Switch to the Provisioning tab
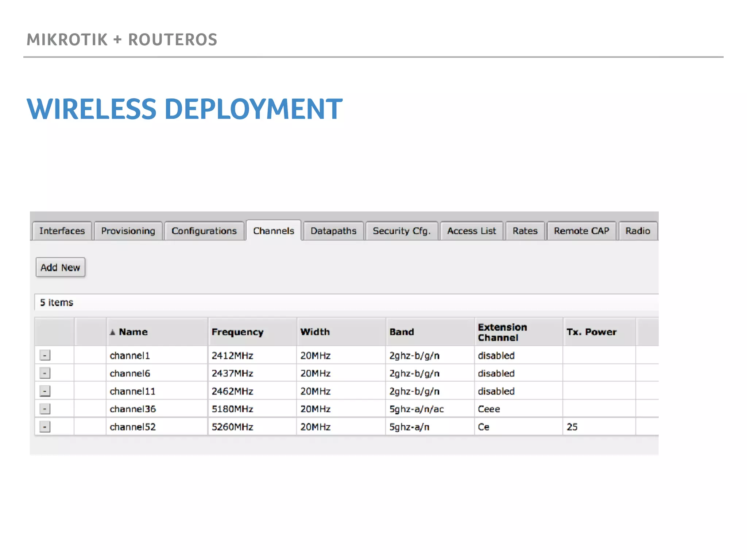The height and width of the screenshot is (560, 747). [128, 231]
